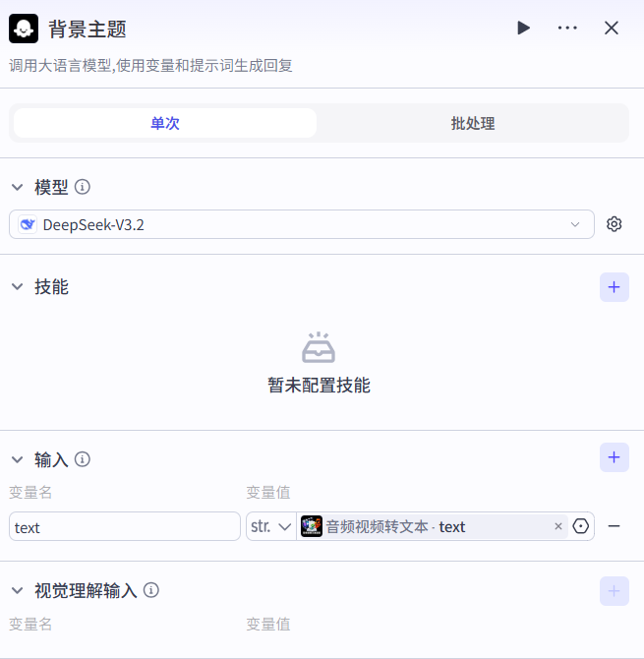Show info tooltip next to 视觉理解输入
This screenshot has height=659, width=644.
(x=151, y=590)
